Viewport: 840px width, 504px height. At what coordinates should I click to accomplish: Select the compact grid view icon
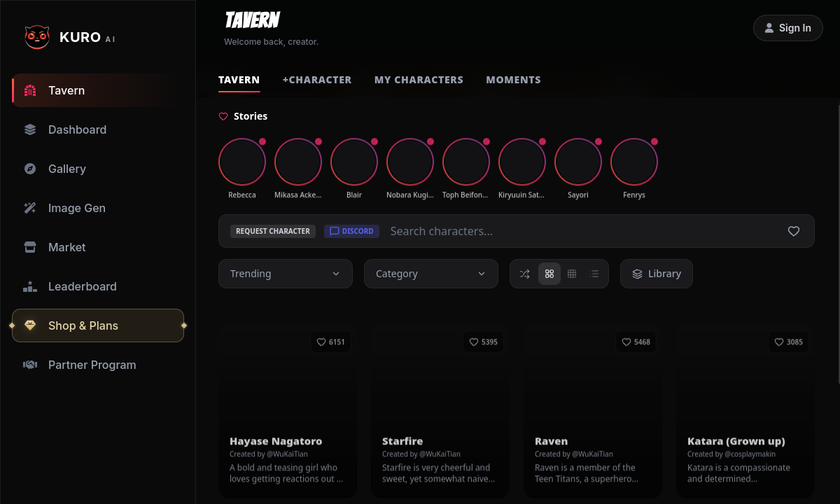coord(572,274)
